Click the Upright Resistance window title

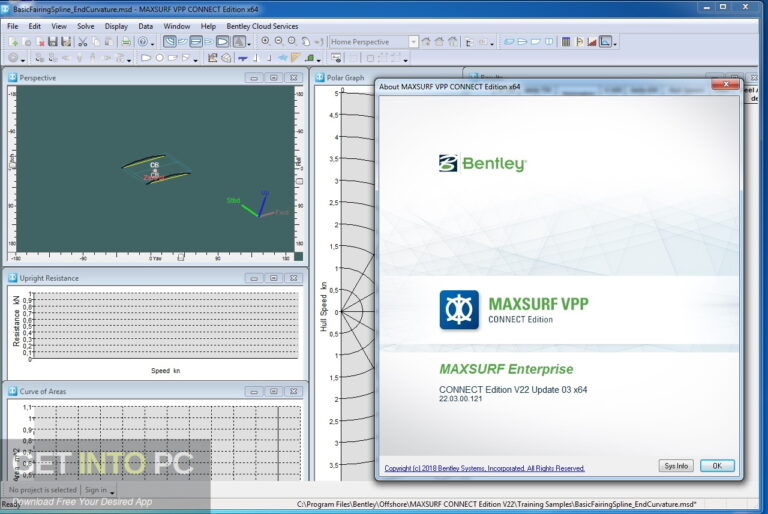pyautogui.click(x=49, y=278)
